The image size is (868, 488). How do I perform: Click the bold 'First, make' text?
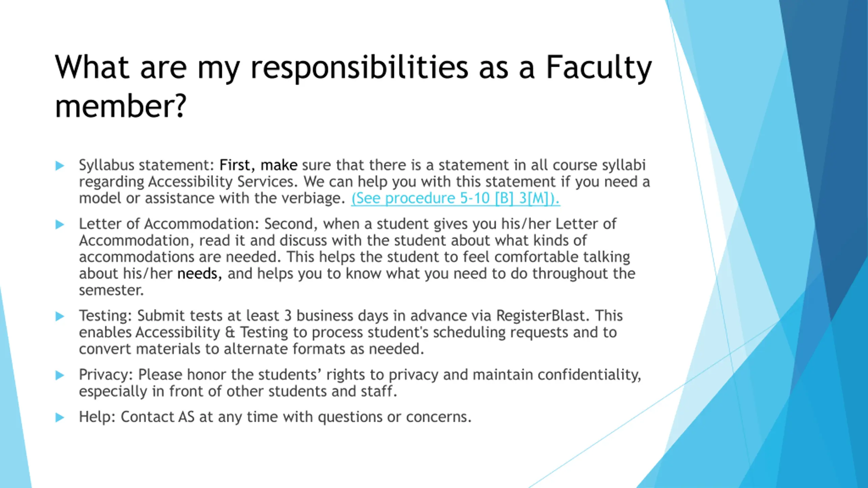pyautogui.click(x=258, y=165)
